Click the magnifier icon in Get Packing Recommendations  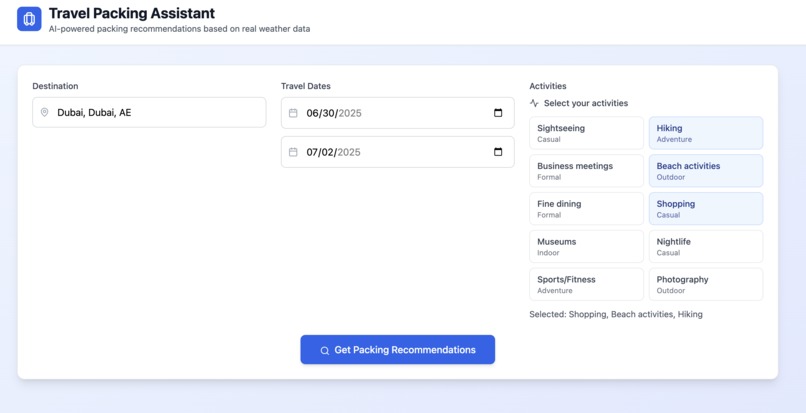(324, 350)
